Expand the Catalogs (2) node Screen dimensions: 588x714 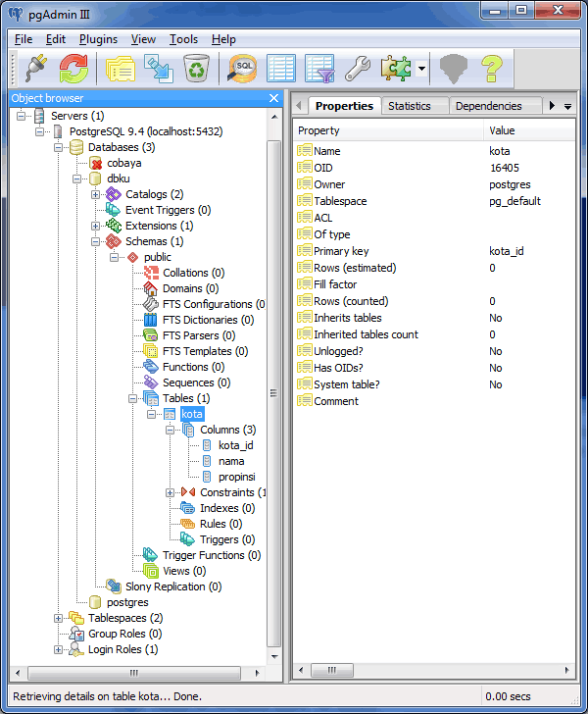(95, 194)
